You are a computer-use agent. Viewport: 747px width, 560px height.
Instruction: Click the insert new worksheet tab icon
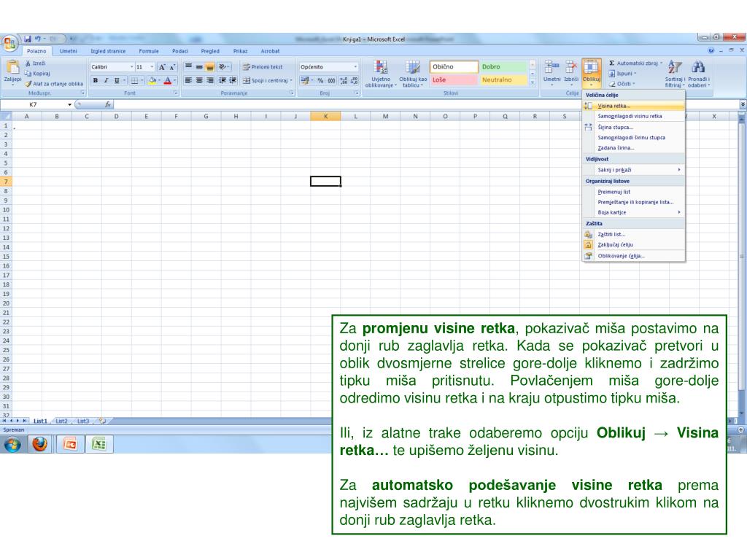click(x=102, y=421)
